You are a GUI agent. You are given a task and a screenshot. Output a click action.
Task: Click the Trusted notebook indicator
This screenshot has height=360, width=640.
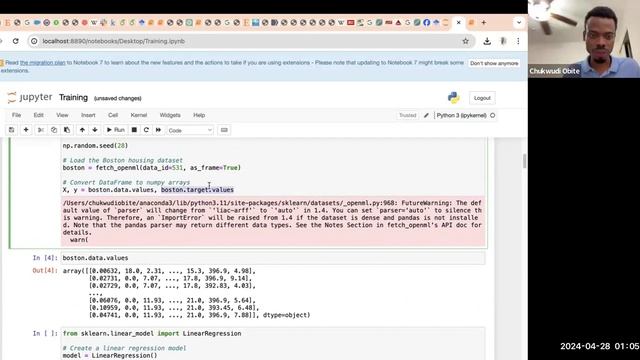tap(407, 116)
